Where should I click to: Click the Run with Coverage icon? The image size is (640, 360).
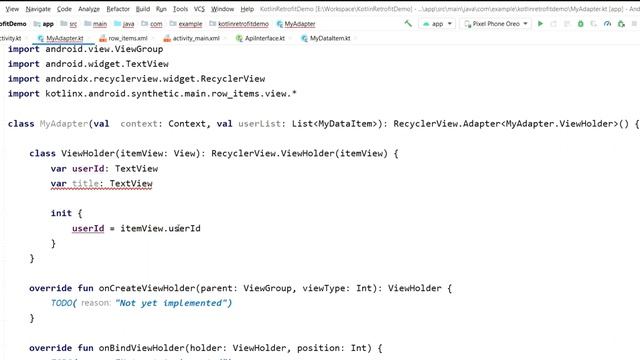pos(594,24)
